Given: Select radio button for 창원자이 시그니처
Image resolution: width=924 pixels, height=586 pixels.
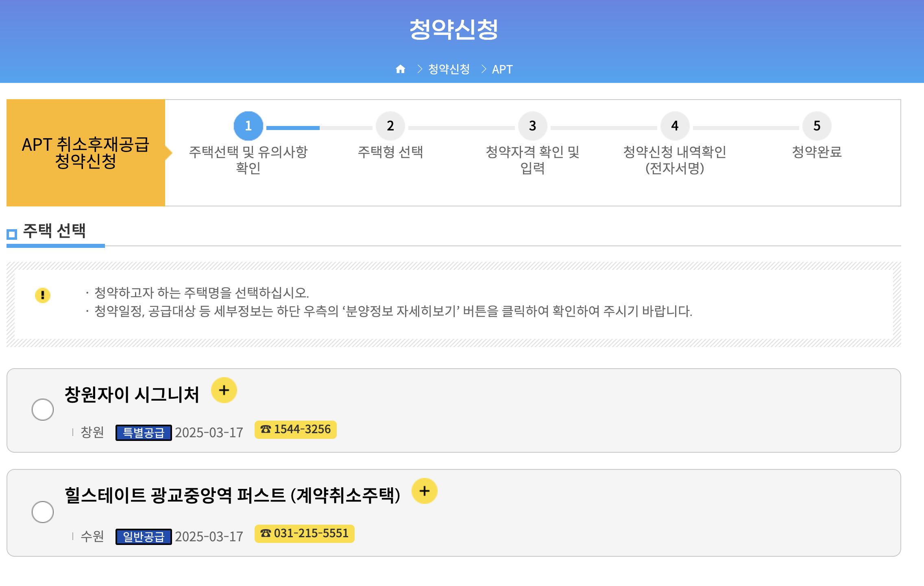Looking at the screenshot, I should [x=43, y=410].
